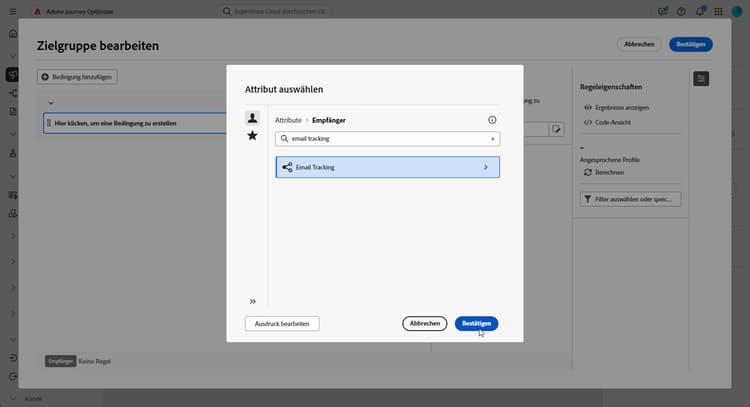Expand the dialog side panel with double arrow
Screen dimensions: 750x407
(x=253, y=301)
